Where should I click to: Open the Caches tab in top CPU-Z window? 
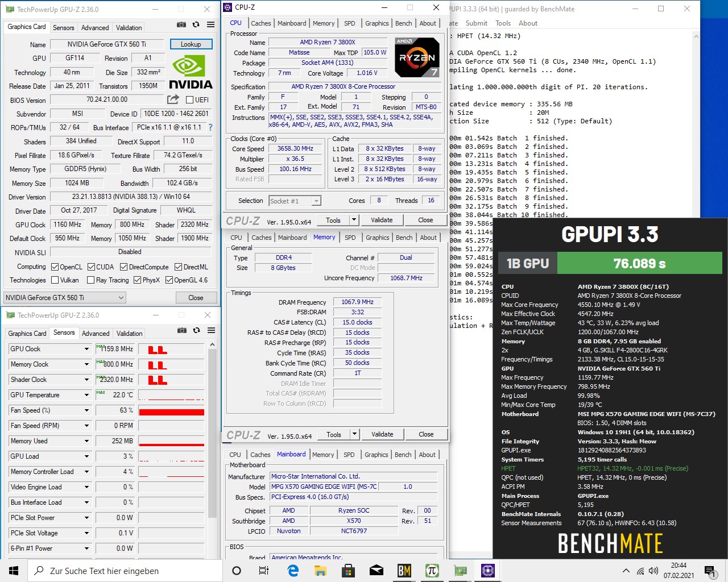point(261,23)
